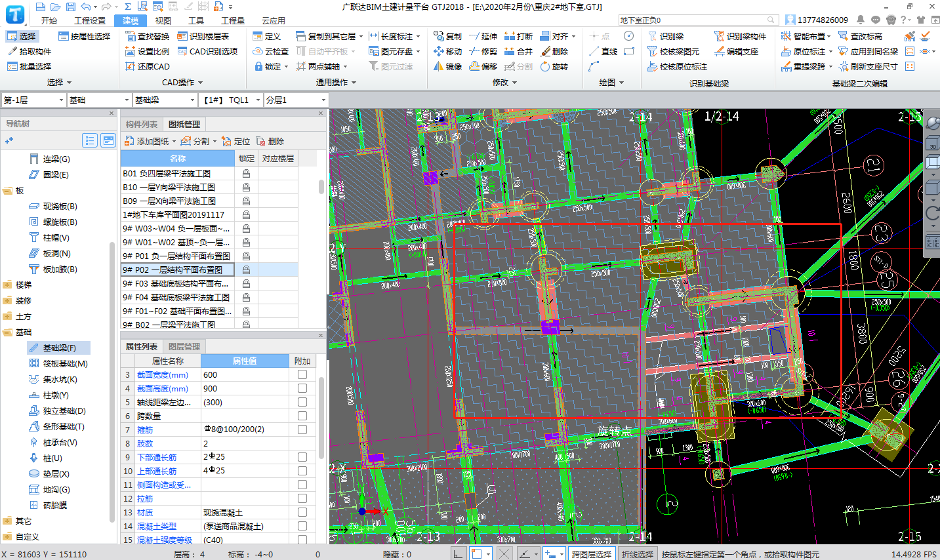Check the 截面高度 附加 checkbox
Viewport: 940px width, 560px height.
302,388
